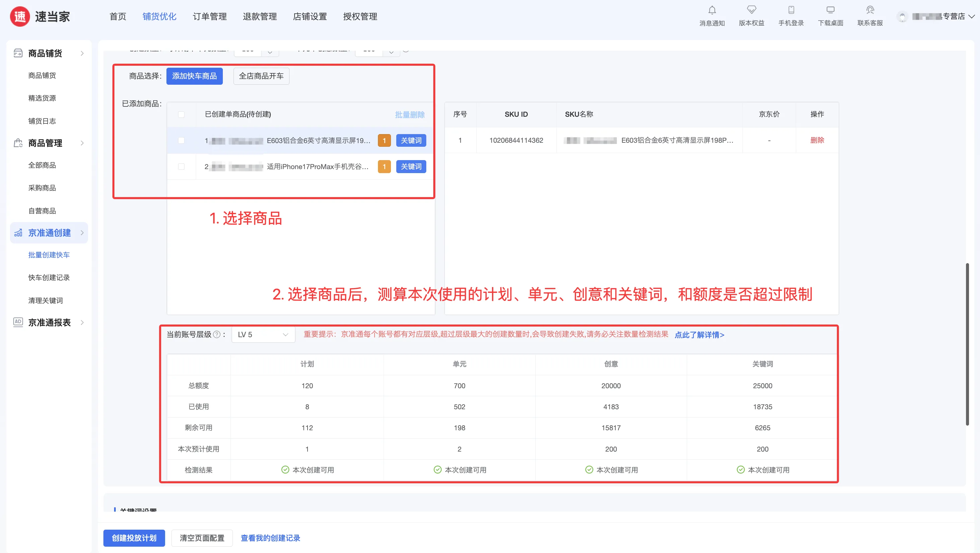Viewport: 980px width, 553px height.
Task: Click the 京准通报表 AD sidebar icon
Action: 18,322
